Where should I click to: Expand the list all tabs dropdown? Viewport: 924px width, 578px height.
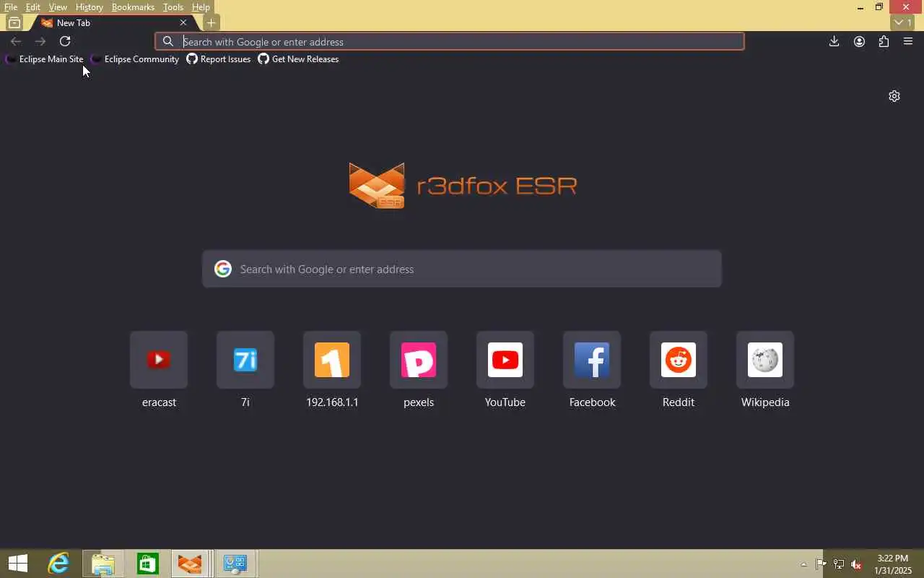(902, 22)
